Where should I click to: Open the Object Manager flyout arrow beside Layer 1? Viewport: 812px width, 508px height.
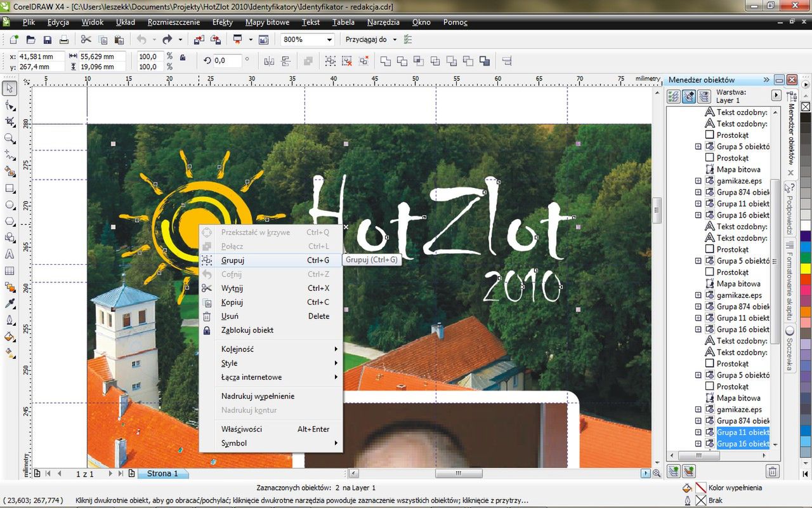click(x=776, y=95)
